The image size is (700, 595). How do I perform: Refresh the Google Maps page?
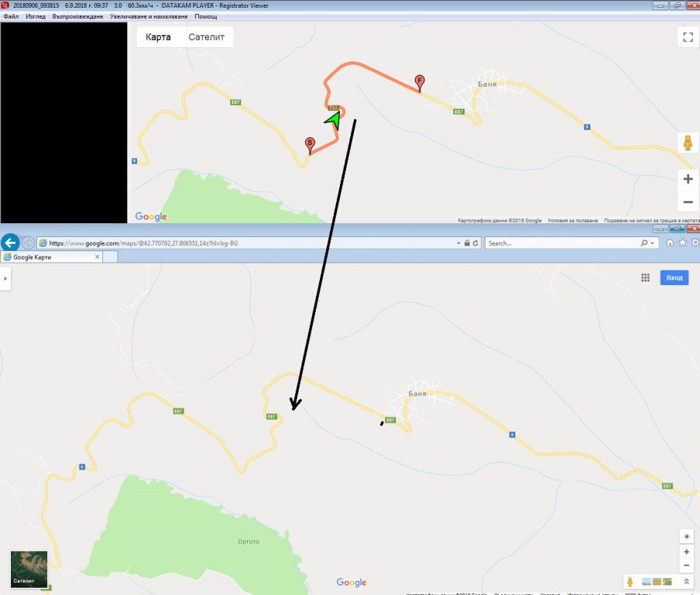pos(475,243)
